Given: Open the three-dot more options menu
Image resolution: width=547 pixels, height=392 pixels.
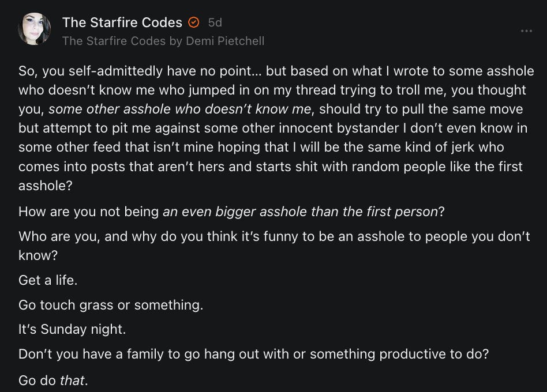Looking at the screenshot, I should 526,31.
